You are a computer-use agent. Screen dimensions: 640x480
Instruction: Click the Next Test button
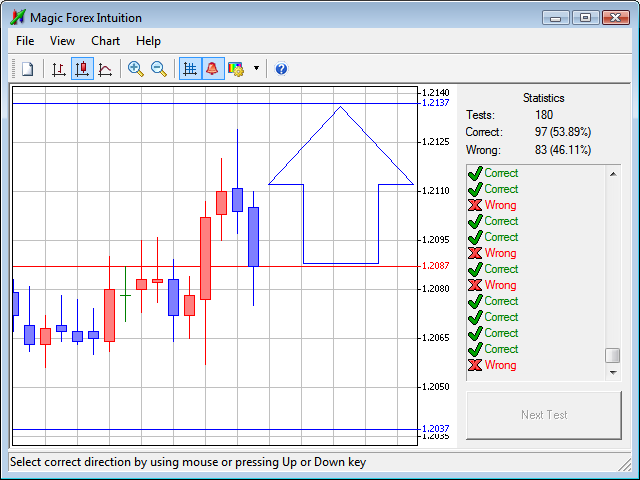pos(544,415)
